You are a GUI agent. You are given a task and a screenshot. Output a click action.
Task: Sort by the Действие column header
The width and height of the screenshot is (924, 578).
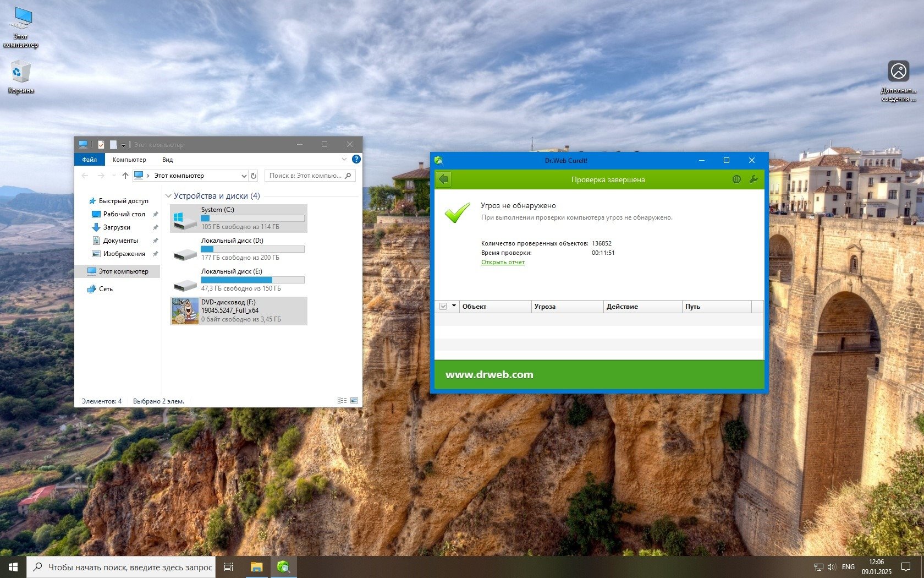tap(642, 307)
